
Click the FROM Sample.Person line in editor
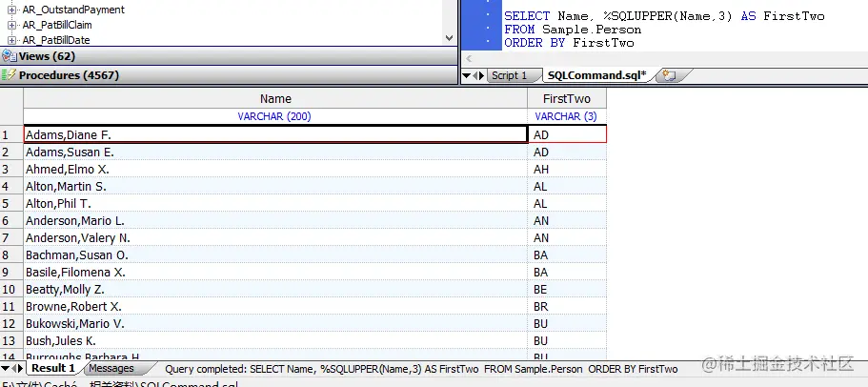click(x=573, y=30)
